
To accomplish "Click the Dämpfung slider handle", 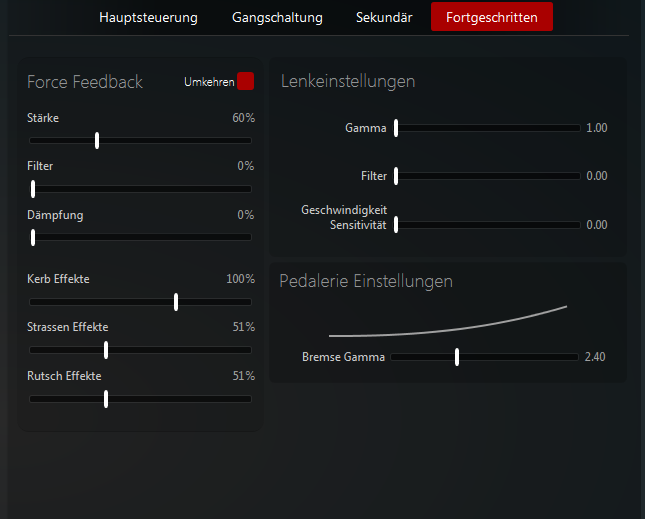I will click(x=33, y=237).
